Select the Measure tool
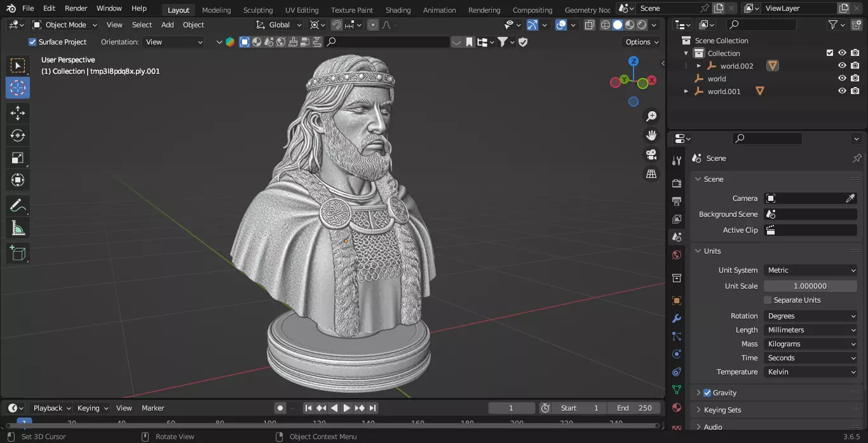 click(18, 228)
